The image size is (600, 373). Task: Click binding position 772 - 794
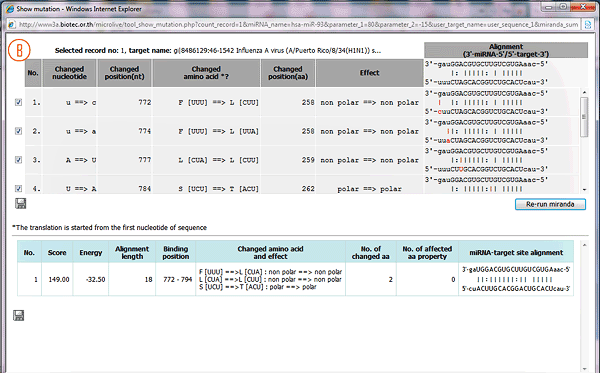click(178, 280)
